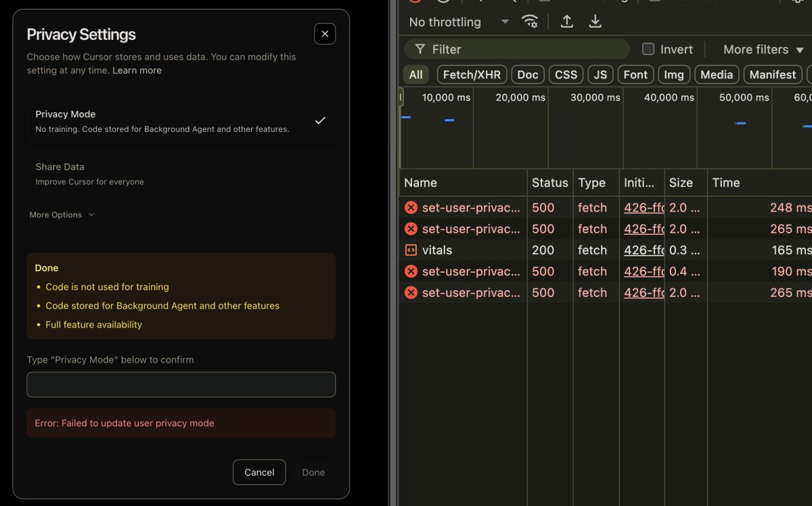Click the 200 status cell of vitals
Image resolution: width=812 pixels, height=506 pixels.
coord(549,250)
